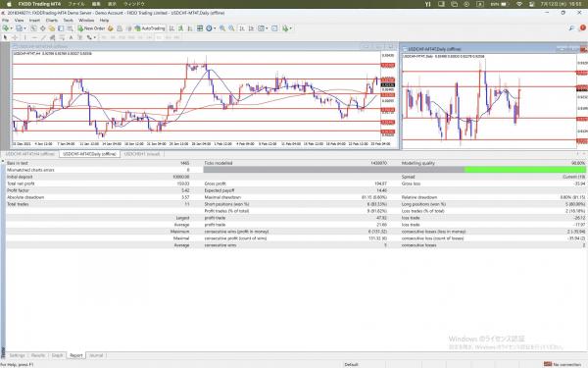Click the Templates toolbar icon

(274, 28)
